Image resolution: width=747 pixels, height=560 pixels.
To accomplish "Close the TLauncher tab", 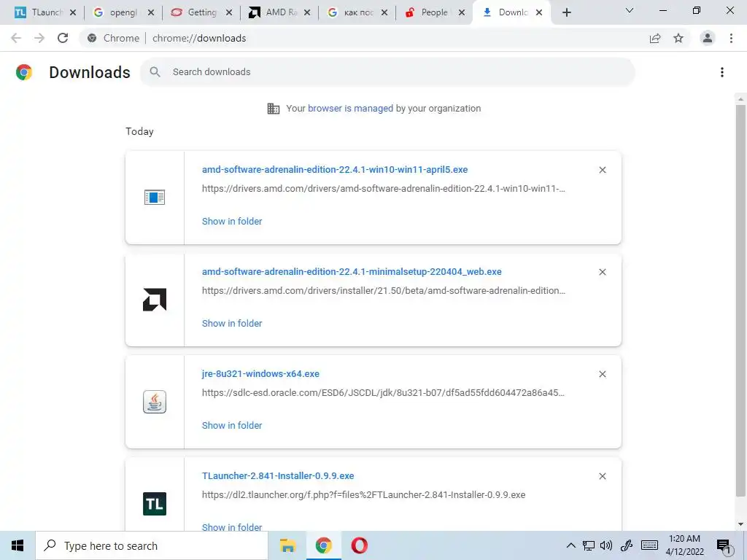I will (73, 12).
